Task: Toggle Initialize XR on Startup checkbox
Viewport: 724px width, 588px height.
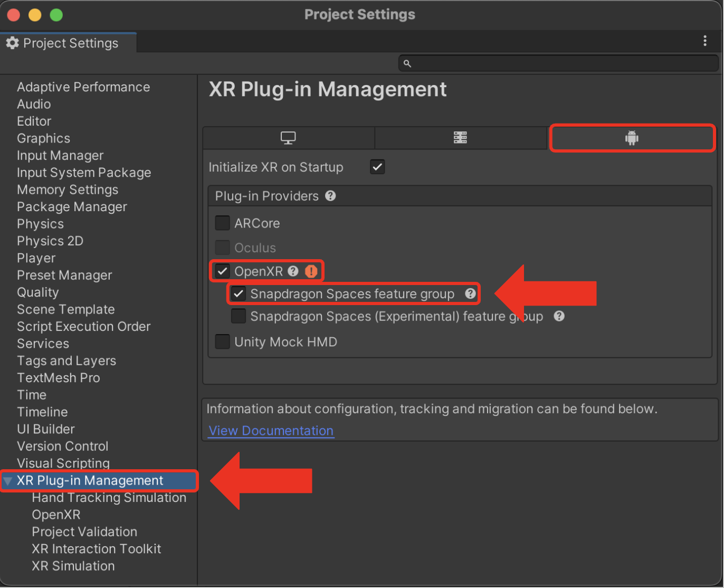Action: [x=377, y=167]
